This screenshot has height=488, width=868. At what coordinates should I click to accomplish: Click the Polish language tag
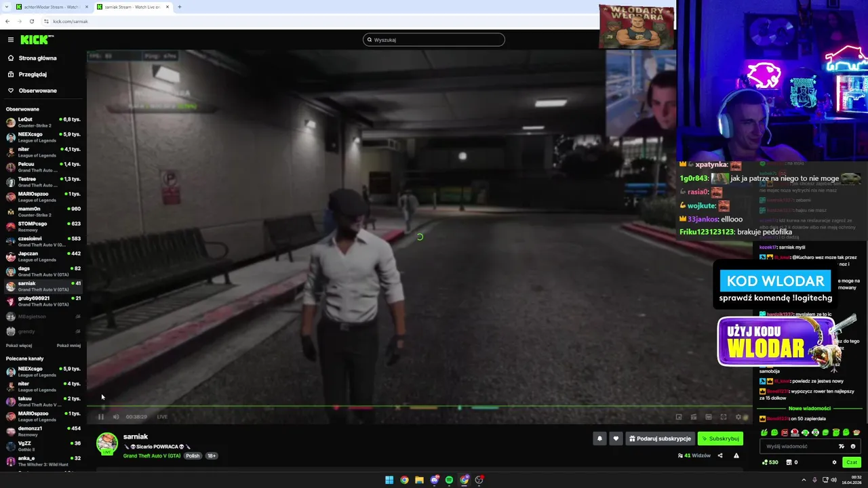click(x=193, y=455)
